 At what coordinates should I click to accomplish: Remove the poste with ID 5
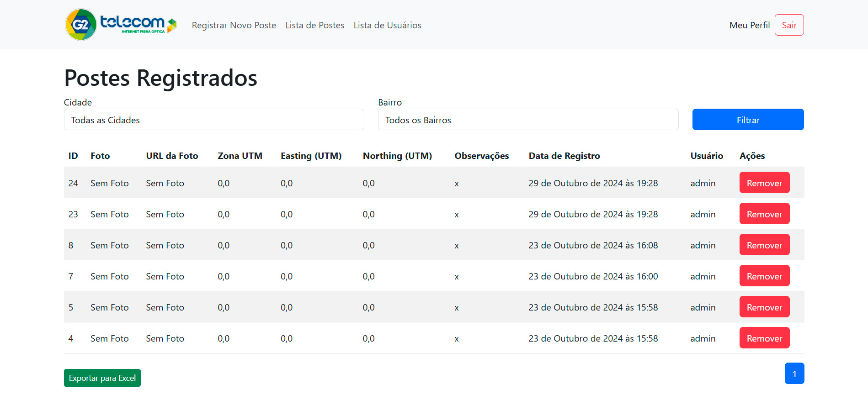765,307
